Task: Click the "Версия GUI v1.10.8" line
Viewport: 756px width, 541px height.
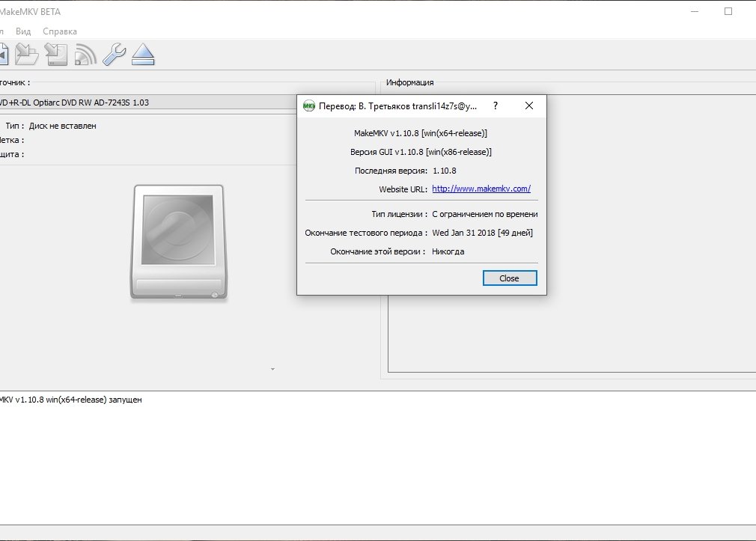Action: pyautogui.click(x=421, y=153)
